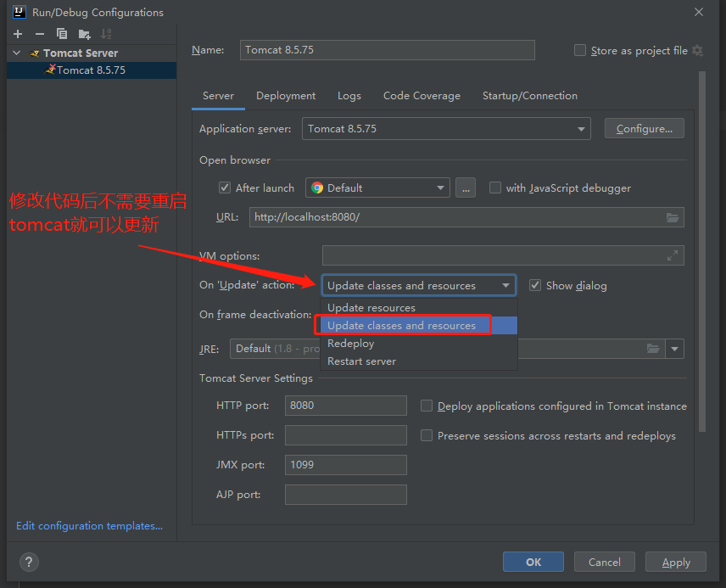Add a new run configuration with plus icon

pyautogui.click(x=18, y=34)
